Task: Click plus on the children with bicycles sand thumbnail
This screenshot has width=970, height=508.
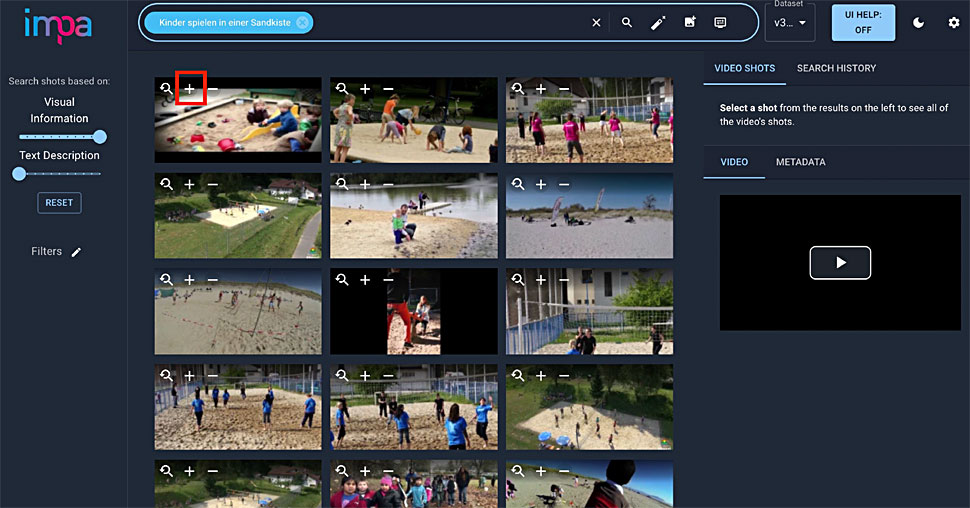Action: click(x=366, y=89)
